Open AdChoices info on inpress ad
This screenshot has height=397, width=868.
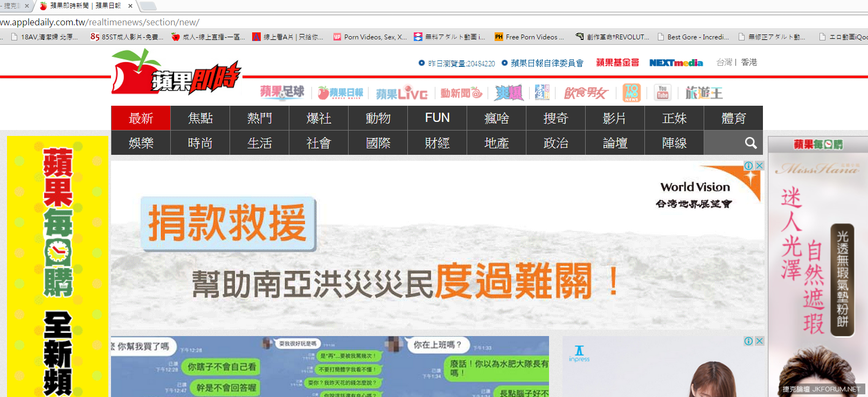click(749, 341)
